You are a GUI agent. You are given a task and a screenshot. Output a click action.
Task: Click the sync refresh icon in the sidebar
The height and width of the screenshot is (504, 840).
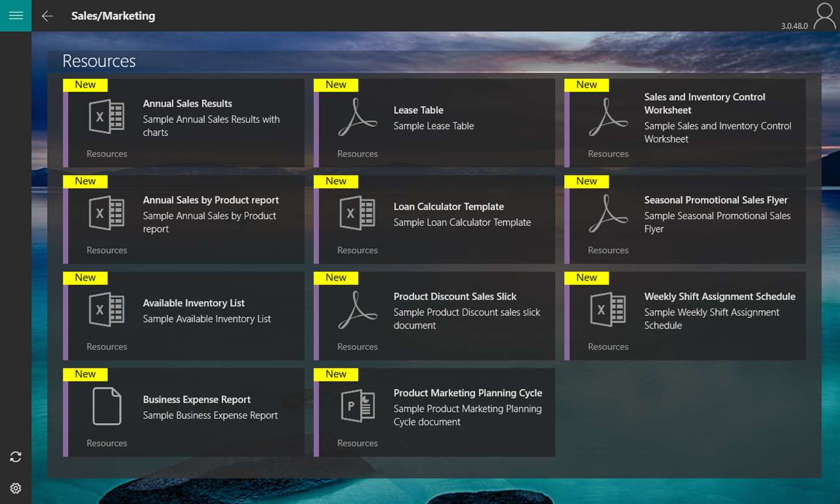tap(16, 457)
